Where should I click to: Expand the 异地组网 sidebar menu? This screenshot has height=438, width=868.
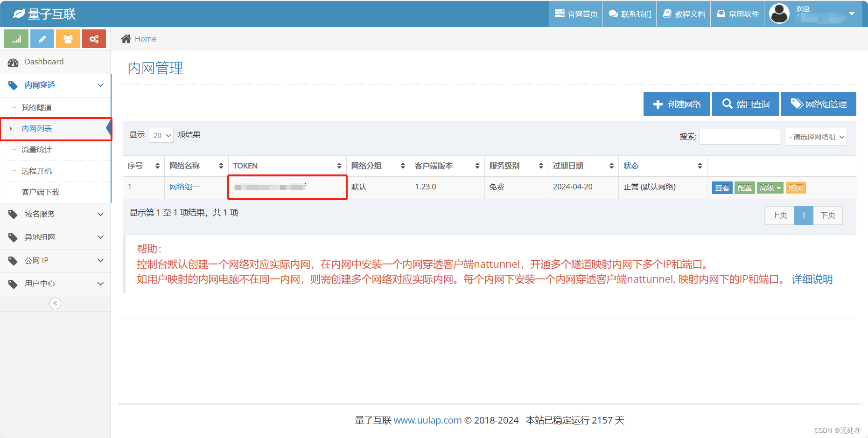click(56, 237)
